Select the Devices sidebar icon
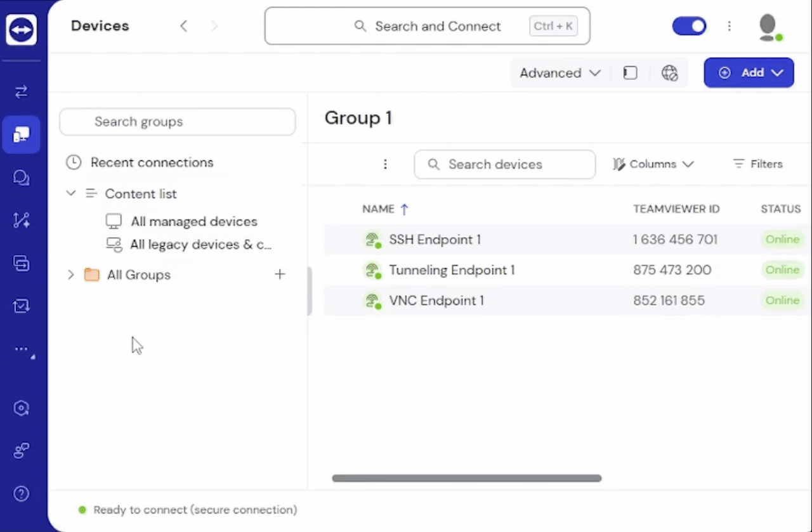The height and width of the screenshot is (532, 812). point(21,134)
